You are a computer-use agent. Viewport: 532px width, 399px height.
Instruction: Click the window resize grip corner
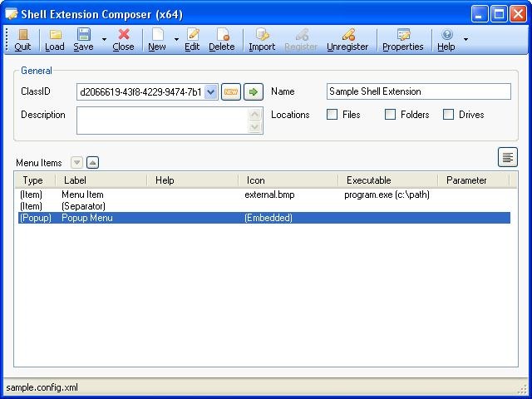[523, 390]
